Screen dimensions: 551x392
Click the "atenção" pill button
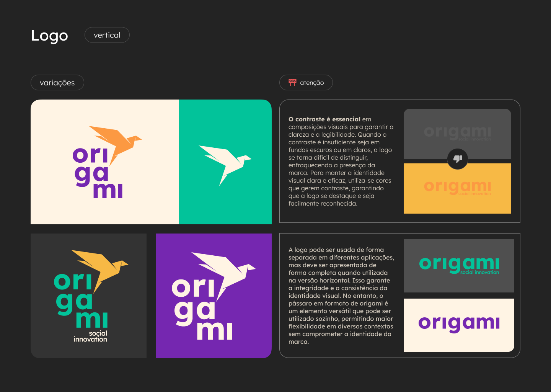[x=311, y=83]
